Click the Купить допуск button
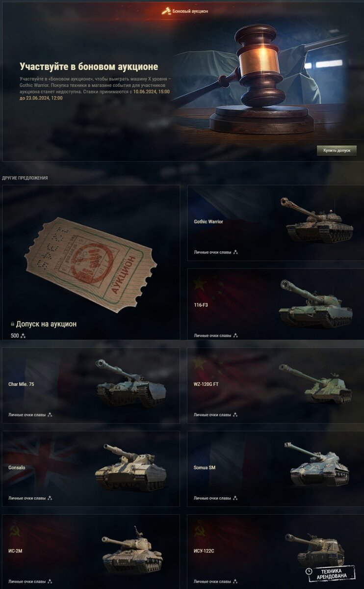The image size is (364, 589). [x=337, y=150]
